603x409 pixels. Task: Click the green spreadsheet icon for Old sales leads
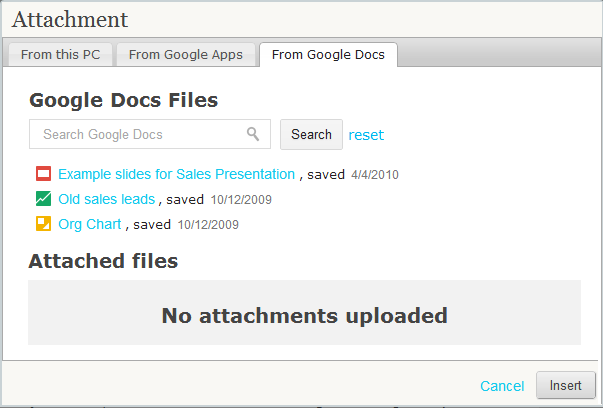pos(43,199)
